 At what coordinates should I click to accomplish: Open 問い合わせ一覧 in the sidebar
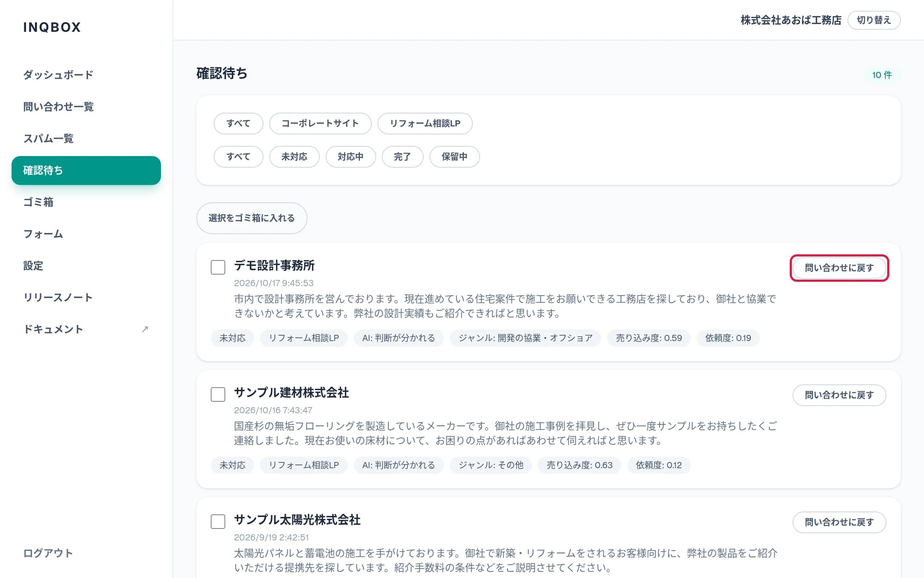(x=86, y=106)
